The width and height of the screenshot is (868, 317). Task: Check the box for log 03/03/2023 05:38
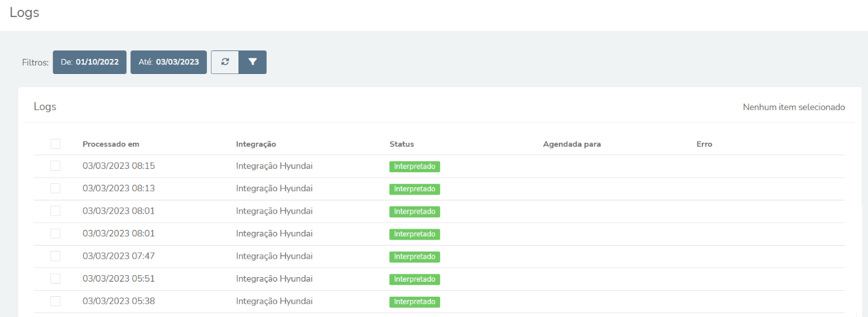pyautogui.click(x=55, y=301)
